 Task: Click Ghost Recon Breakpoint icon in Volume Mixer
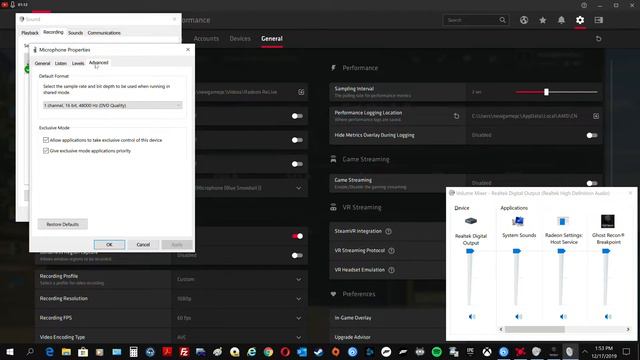(x=607, y=221)
